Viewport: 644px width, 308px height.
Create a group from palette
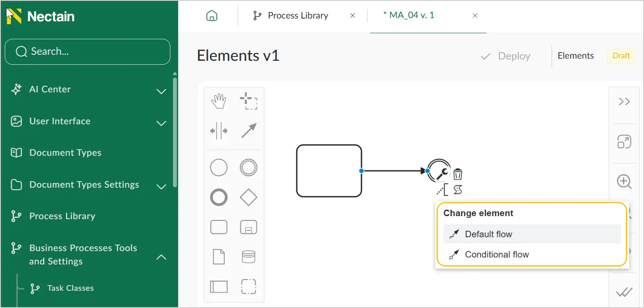pos(248,286)
